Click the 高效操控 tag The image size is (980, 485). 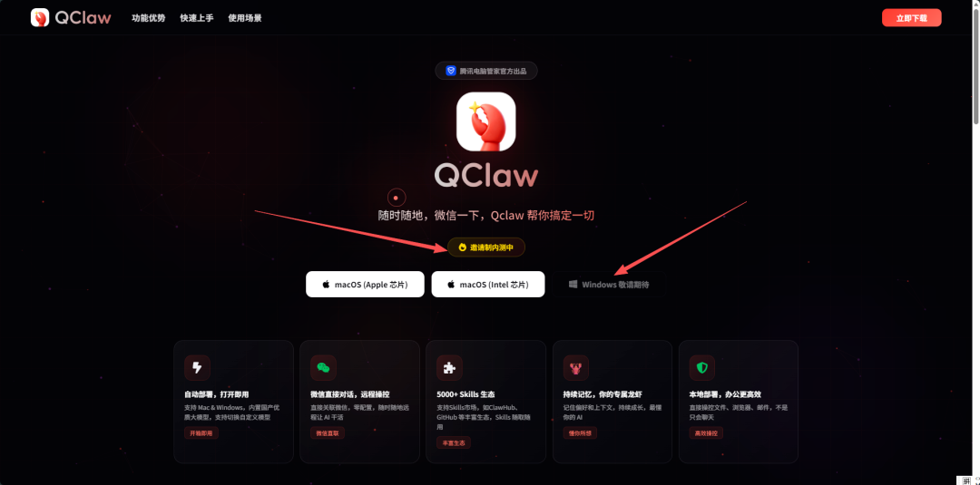point(706,433)
